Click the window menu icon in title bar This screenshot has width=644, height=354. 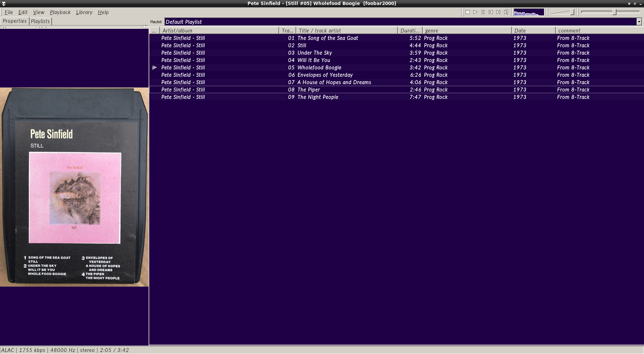(4, 3)
